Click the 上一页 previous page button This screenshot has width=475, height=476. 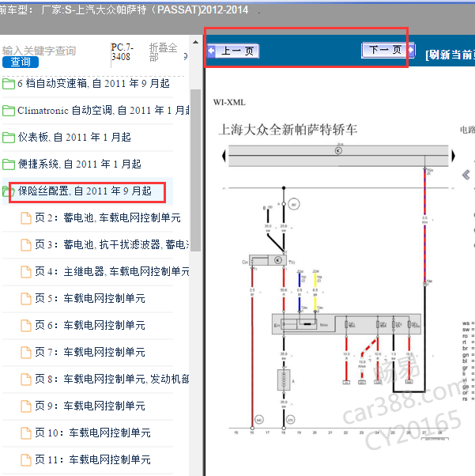click(x=233, y=51)
